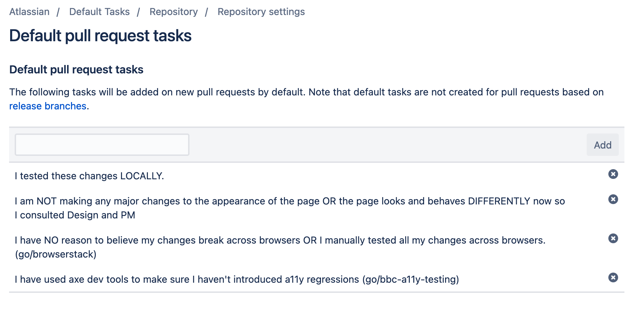The height and width of the screenshot is (325, 644).
Task: Delete the axe dev tools a11y task
Action: pyautogui.click(x=613, y=277)
